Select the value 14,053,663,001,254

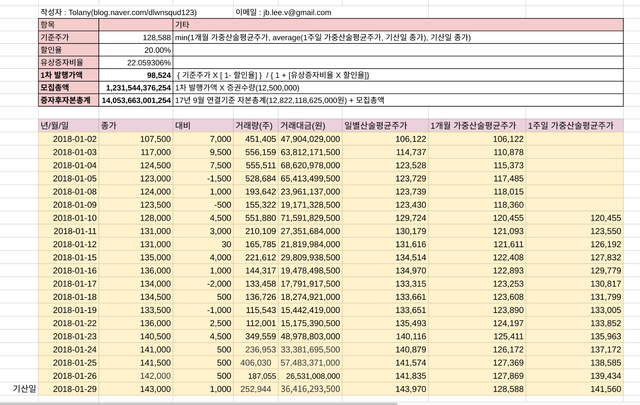click(x=136, y=100)
